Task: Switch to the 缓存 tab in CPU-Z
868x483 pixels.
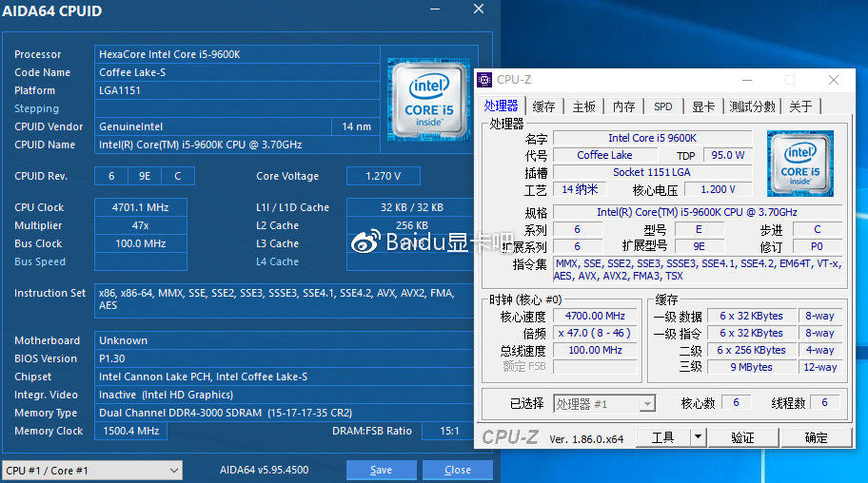Action: click(x=543, y=106)
